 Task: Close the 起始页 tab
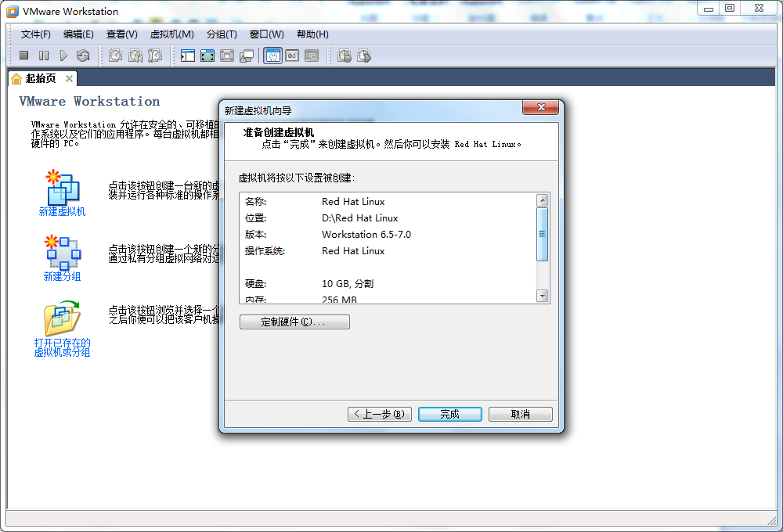click(x=70, y=78)
